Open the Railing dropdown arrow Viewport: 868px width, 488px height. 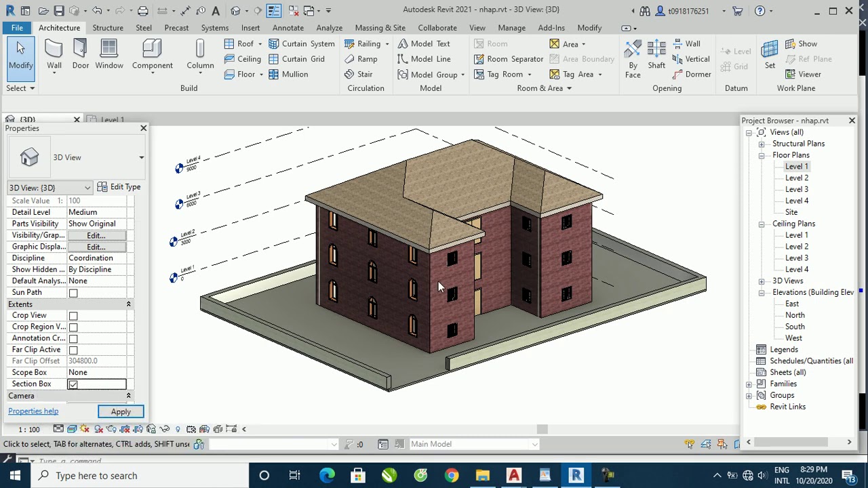(x=387, y=44)
